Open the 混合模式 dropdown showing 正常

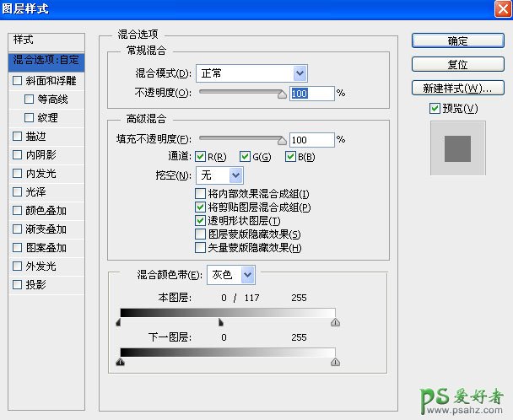click(251, 73)
